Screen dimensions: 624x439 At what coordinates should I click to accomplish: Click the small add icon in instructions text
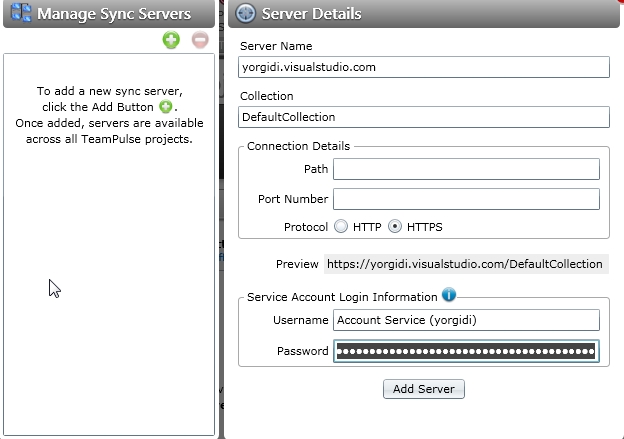point(166,107)
